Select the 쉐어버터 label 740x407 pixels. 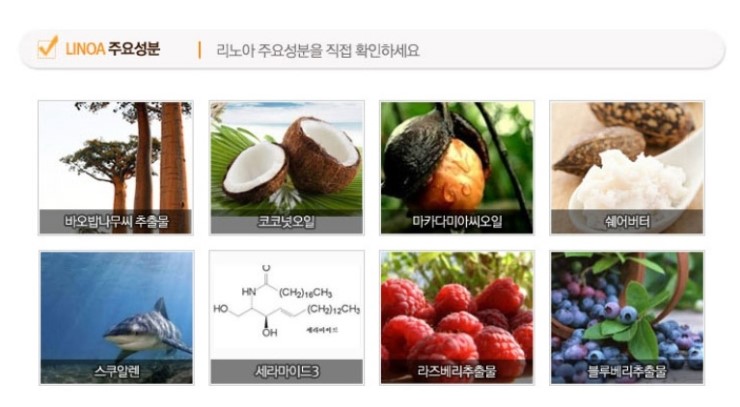coord(627,221)
